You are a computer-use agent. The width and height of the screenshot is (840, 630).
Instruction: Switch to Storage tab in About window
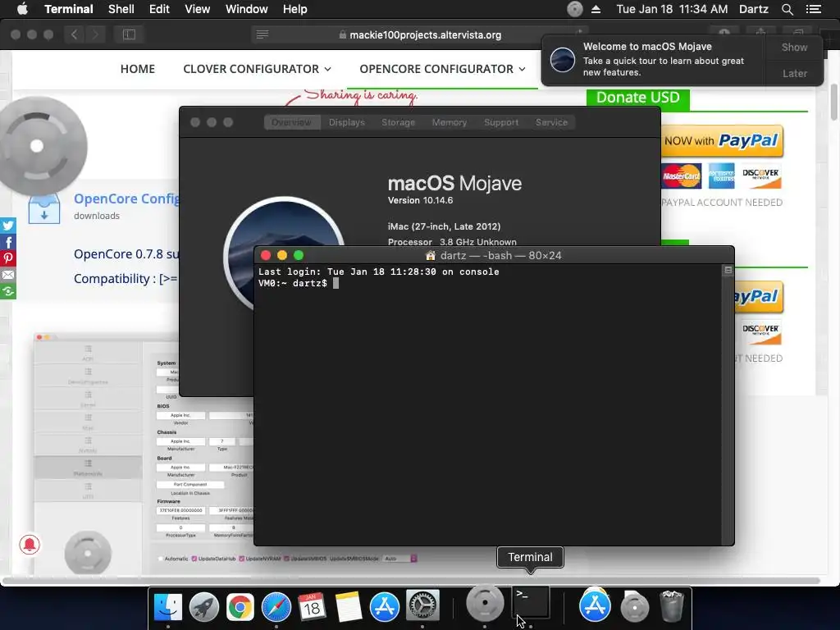tap(398, 122)
